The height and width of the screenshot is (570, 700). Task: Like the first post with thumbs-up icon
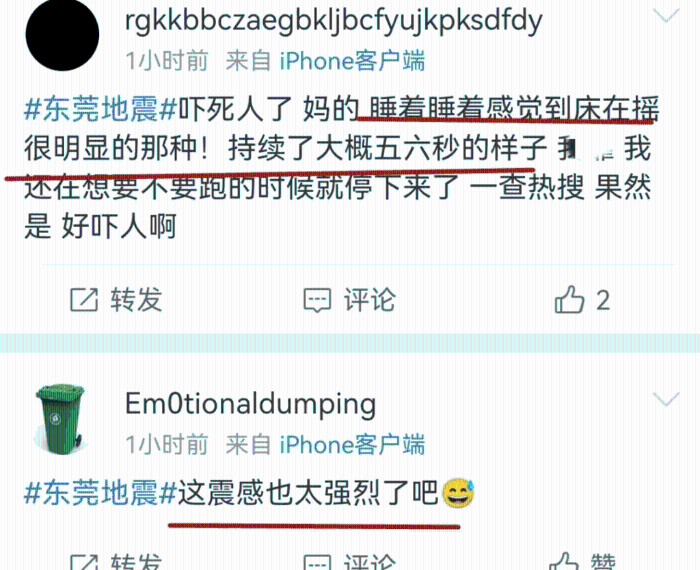(569, 299)
